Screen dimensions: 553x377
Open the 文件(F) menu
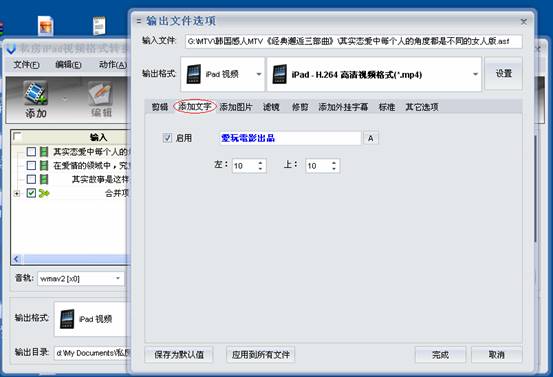(26, 65)
